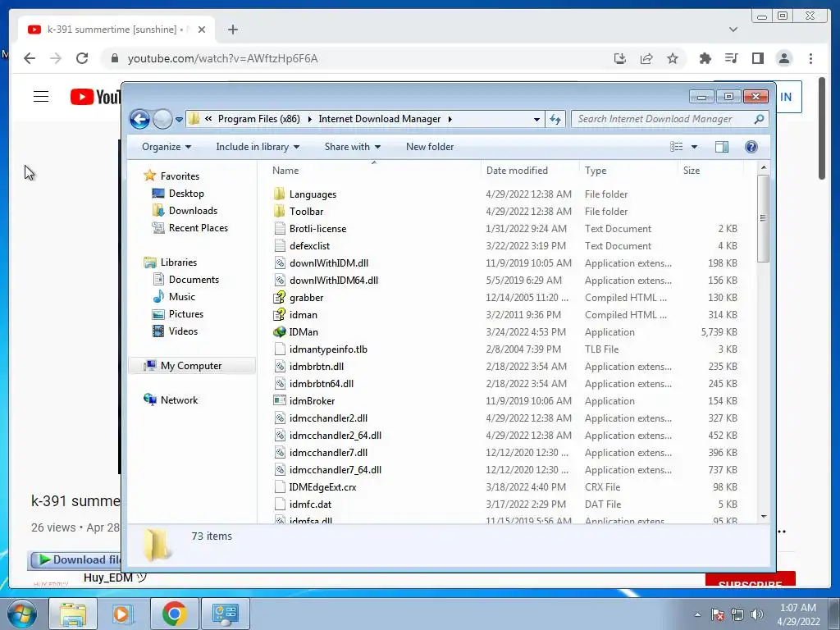This screenshot has width=840, height=630.
Task: Open Explorer help question mark icon
Action: [751, 147]
